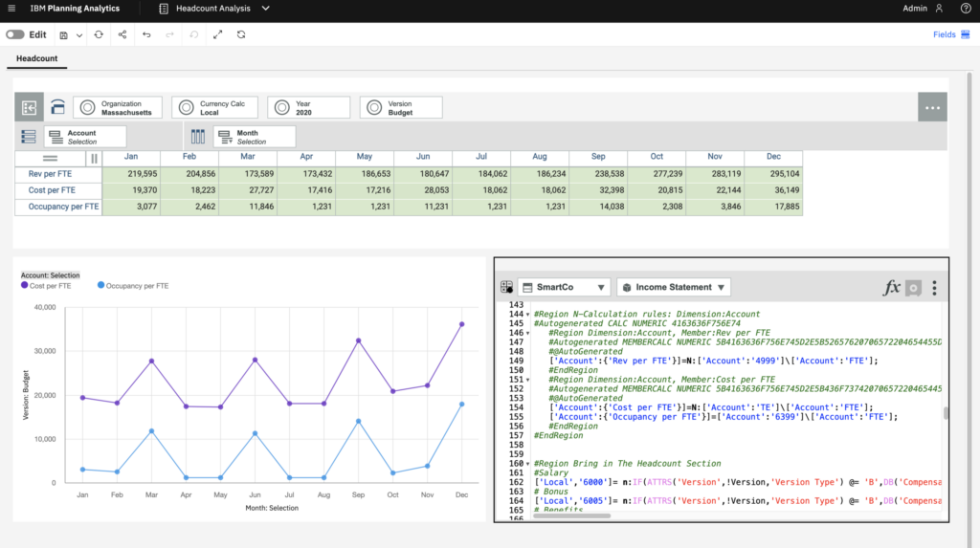Open the rules editor vertical dots menu
The height and width of the screenshot is (548, 980).
point(934,287)
